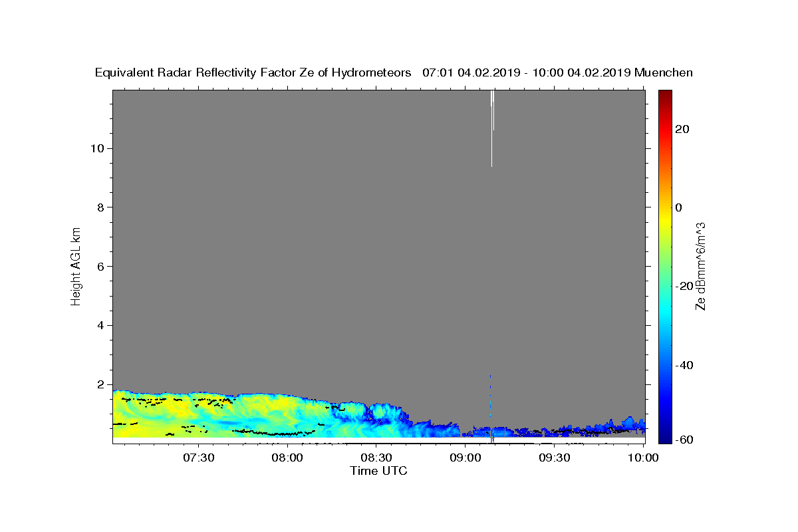Click the 08:00 time tick label
The height and width of the screenshot is (532, 798).
click(287, 458)
